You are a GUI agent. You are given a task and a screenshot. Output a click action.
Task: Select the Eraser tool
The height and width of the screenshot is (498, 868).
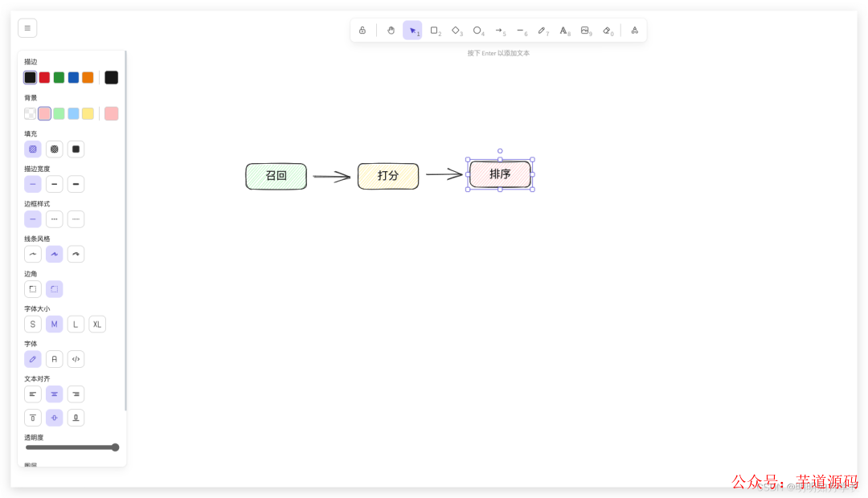pos(608,31)
